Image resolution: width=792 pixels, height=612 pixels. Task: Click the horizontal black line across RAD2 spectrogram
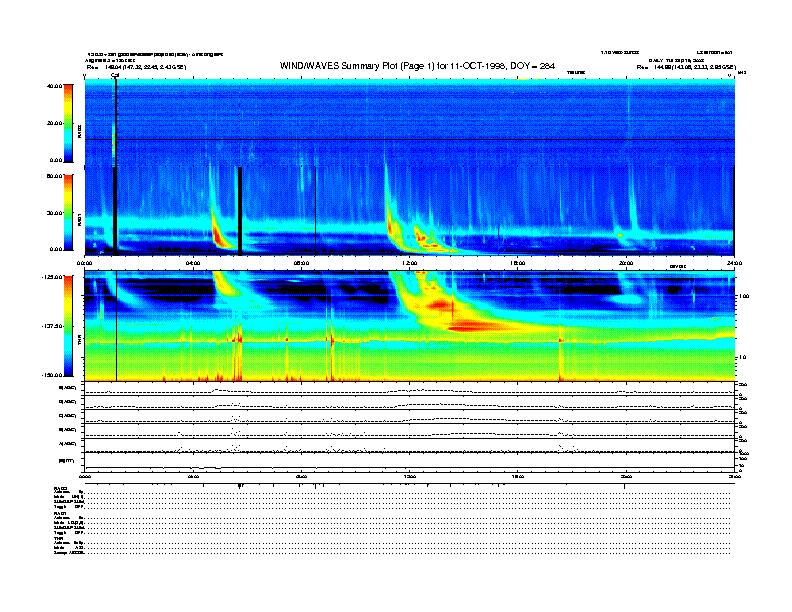pos(410,139)
